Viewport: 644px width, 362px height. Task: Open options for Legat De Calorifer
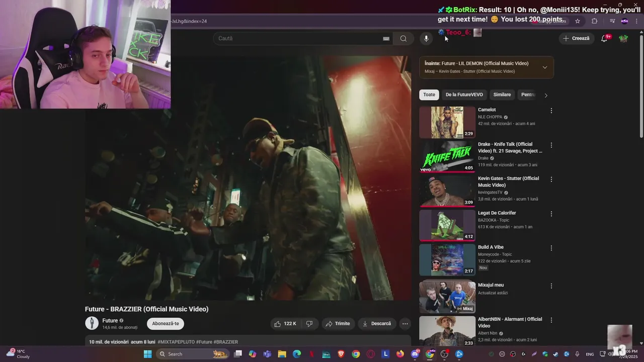pos(551,214)
